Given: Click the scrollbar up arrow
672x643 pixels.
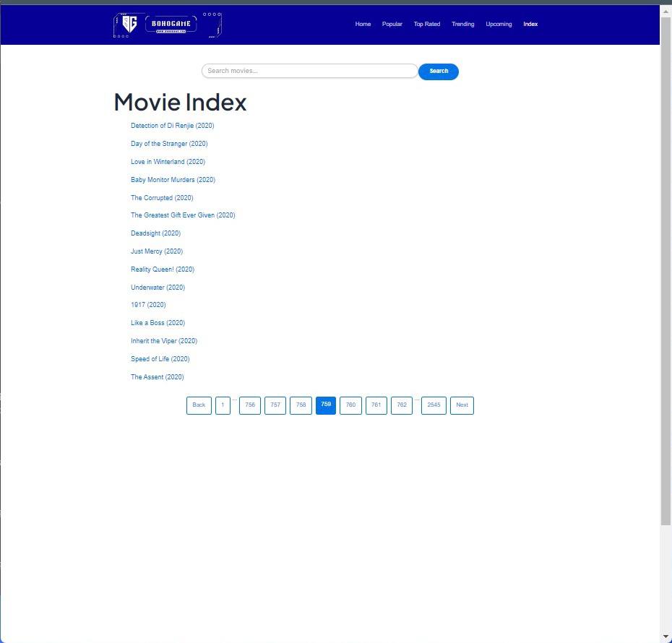Looking at the screenshot, I should (665, 11).
